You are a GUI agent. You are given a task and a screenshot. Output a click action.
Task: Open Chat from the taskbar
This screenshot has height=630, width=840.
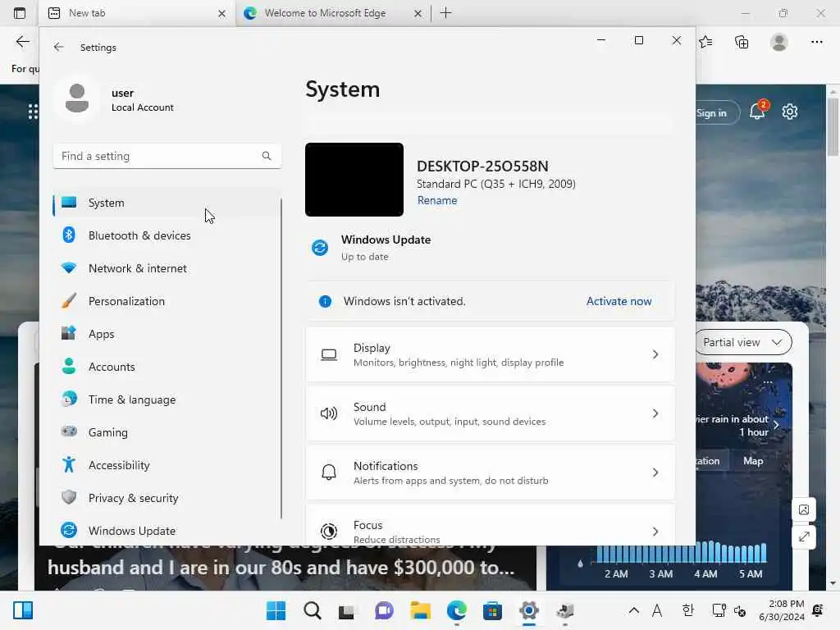(384, 610)
